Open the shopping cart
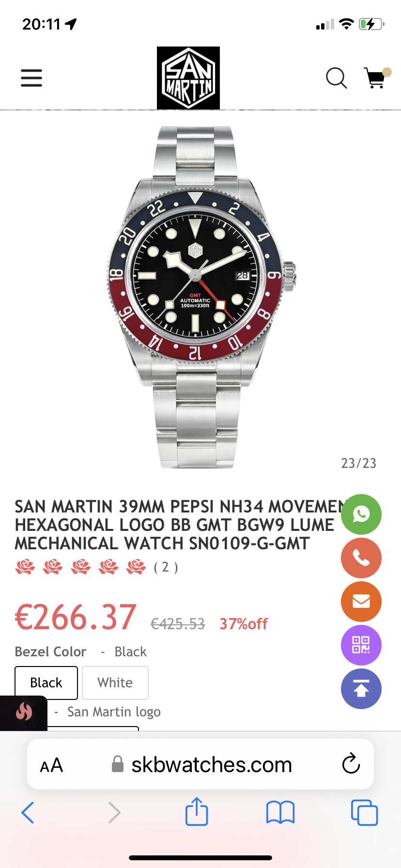401x868 pixels. click(376, 77)
